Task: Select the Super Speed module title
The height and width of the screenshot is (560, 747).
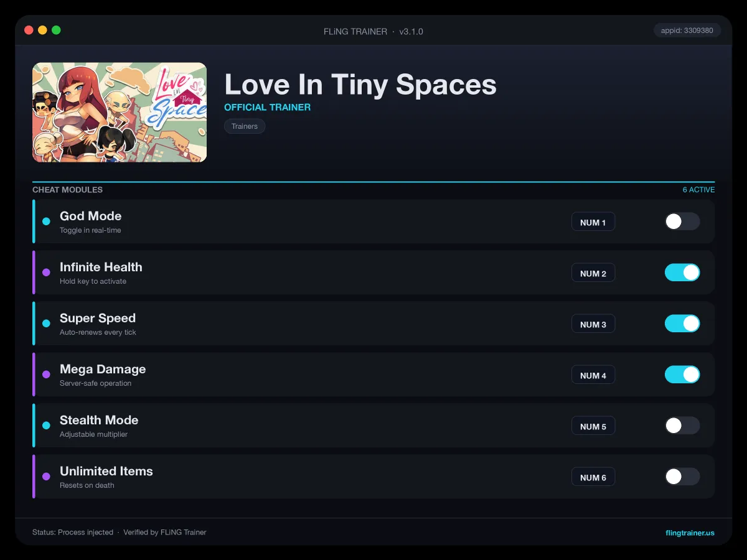Action: [x=98, y=318]
